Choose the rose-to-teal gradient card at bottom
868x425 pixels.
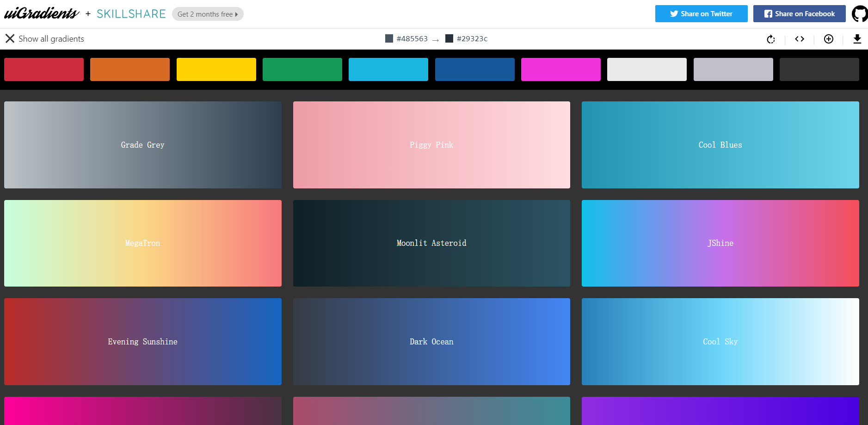tap(431, 411)
